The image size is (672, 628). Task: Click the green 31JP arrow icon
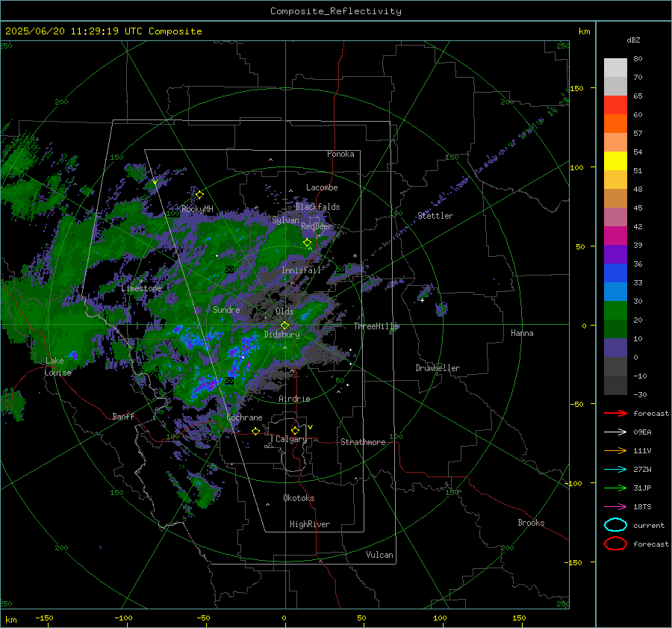click(615, 488)
